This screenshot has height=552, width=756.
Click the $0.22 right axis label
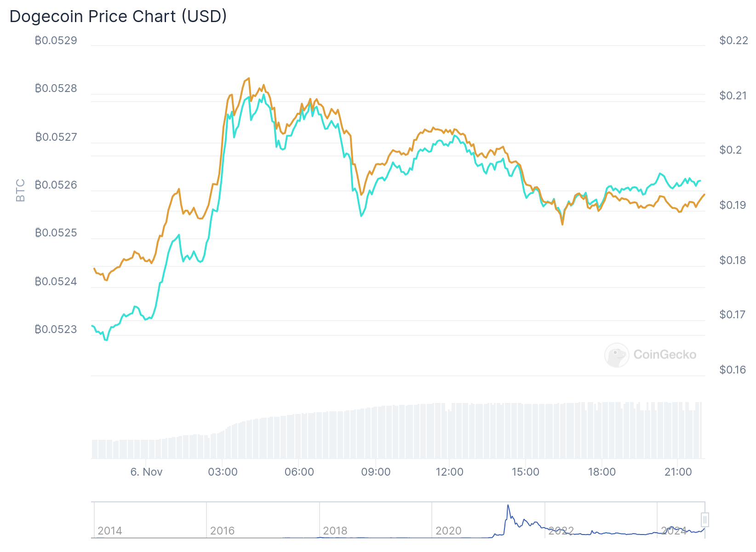point(733,40)
